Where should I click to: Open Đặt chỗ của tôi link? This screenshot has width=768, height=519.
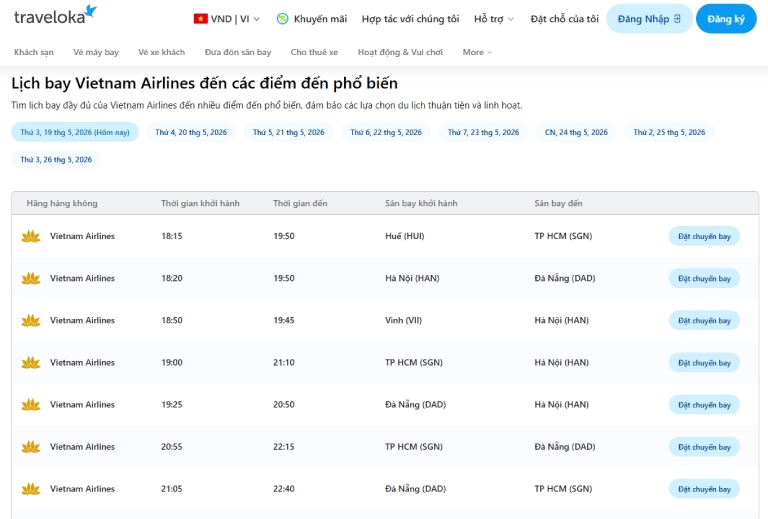(x=564, y=19)
